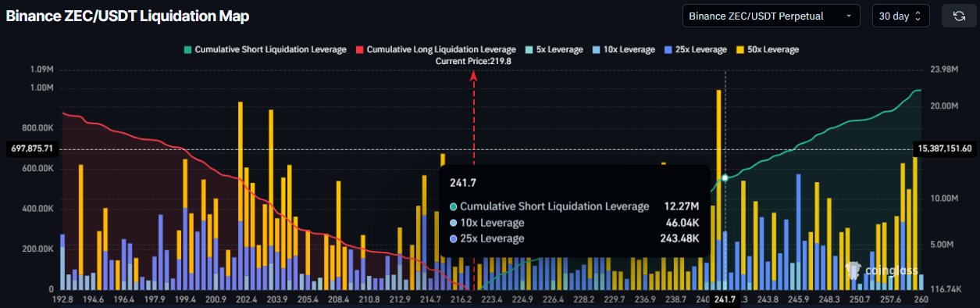Screen dimensions: 980x308
Task: Toggle Cumulative Short Liquidation Leverage legend
Action: 264,49
